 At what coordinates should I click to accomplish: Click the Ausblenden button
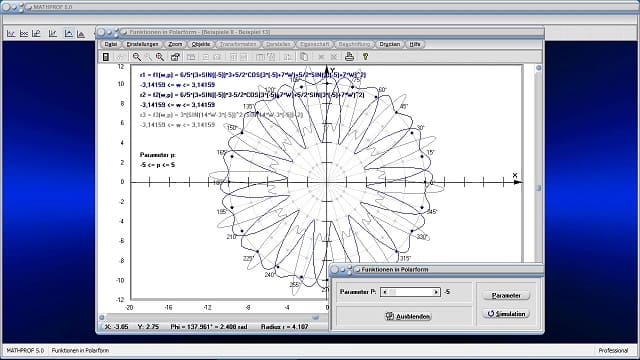(x=408, y=316)
